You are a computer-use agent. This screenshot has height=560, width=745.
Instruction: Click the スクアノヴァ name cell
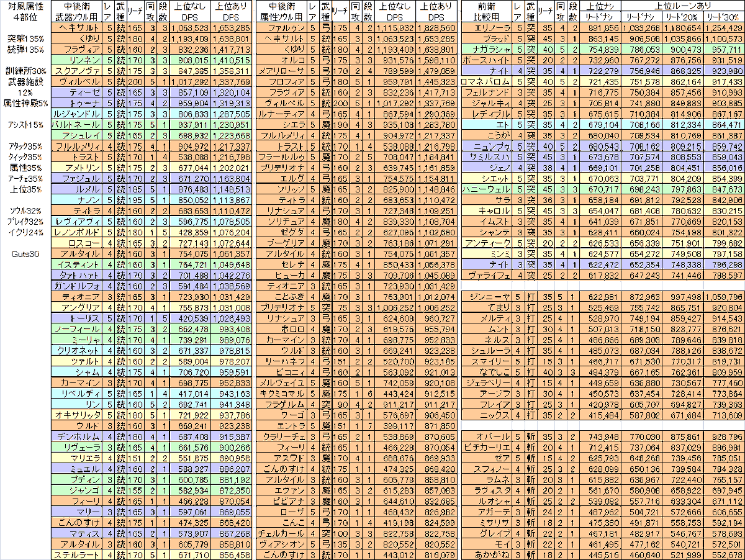(76, 70)
